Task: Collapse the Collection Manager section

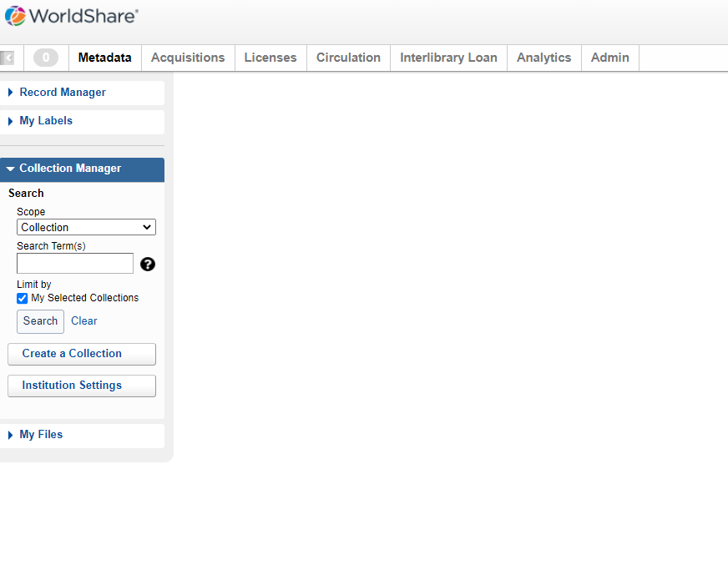Action: coord(82,169)
